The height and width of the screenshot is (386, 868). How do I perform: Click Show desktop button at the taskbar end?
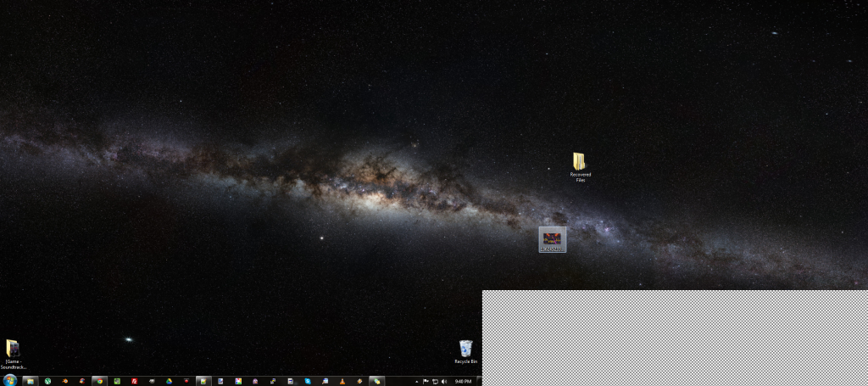[x=480, y=381]
